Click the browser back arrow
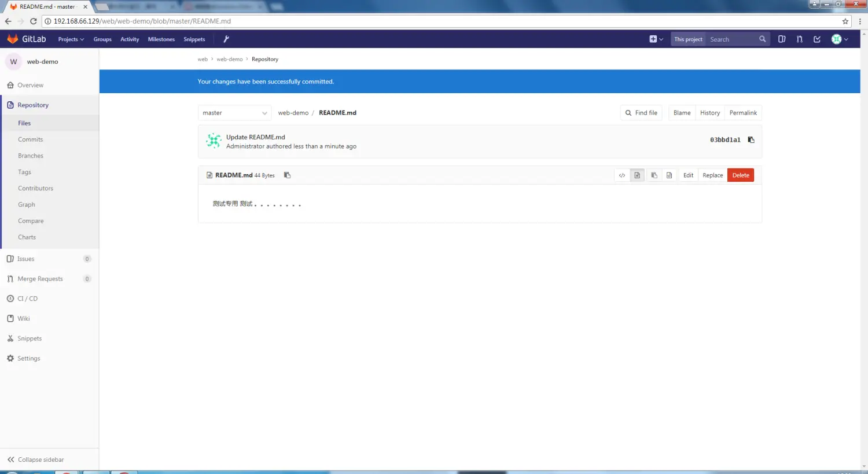868x474 pixels. (8, 21)
